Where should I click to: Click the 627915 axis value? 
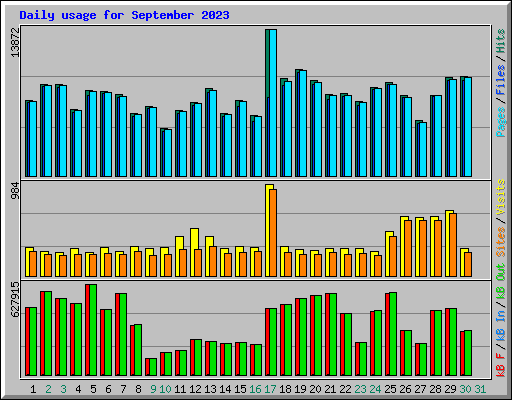tap(15, 299)
